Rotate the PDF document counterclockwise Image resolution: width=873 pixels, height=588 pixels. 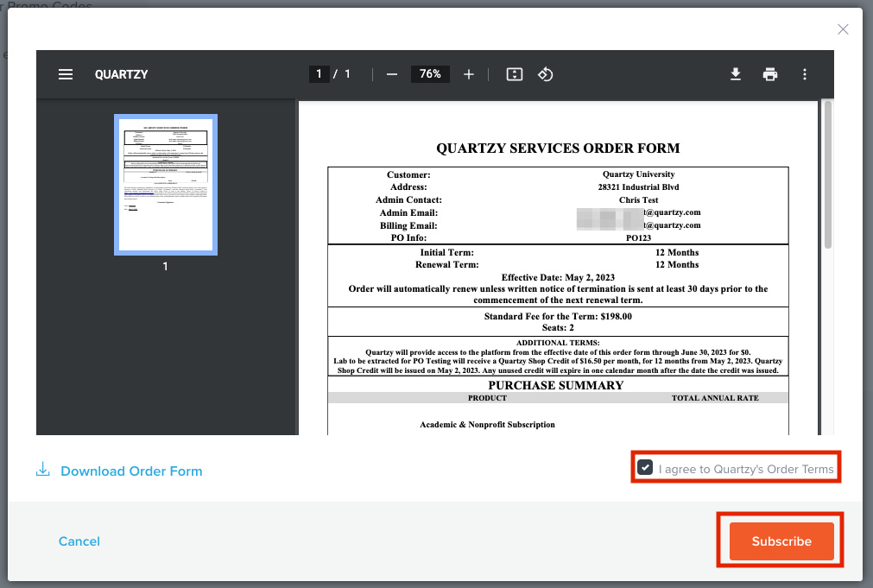coord(545,74)
